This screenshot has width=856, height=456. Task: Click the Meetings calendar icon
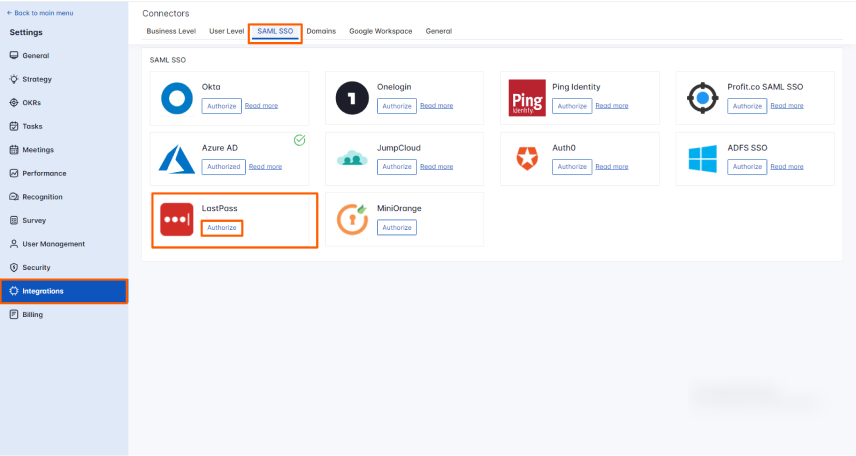[x=14, y=149]
